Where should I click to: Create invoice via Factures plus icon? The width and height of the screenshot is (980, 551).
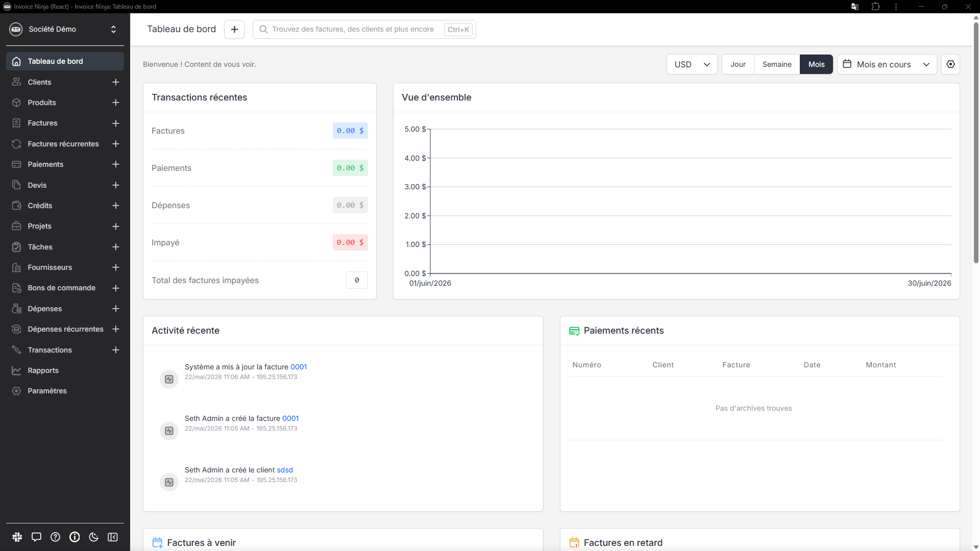tap(116, 123)
